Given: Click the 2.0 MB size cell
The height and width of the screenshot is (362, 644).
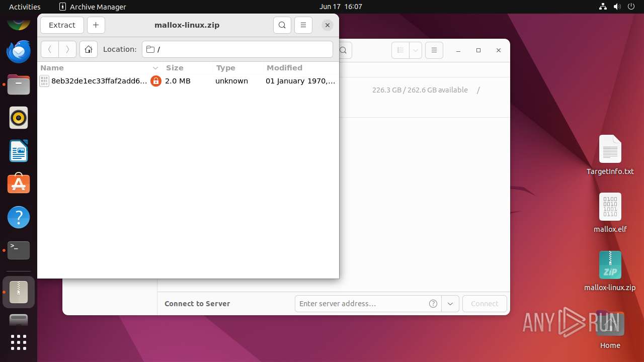Looking at the screenshot, I should (x=178, y=81).
